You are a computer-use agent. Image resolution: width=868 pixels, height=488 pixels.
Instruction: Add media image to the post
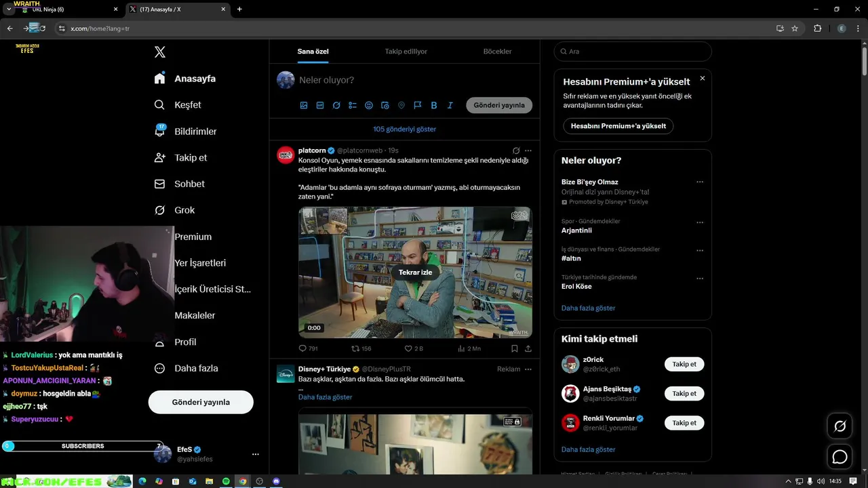(x=304, y=105)
